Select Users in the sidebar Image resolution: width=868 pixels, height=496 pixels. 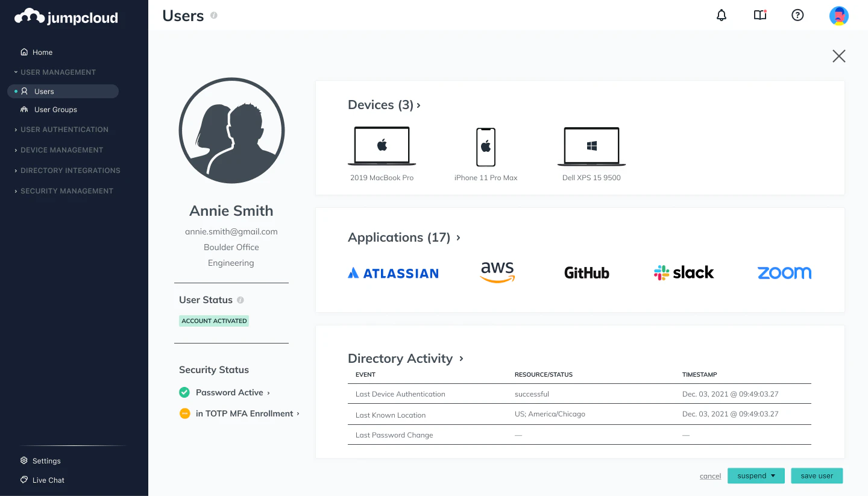(x=44, y=91)
